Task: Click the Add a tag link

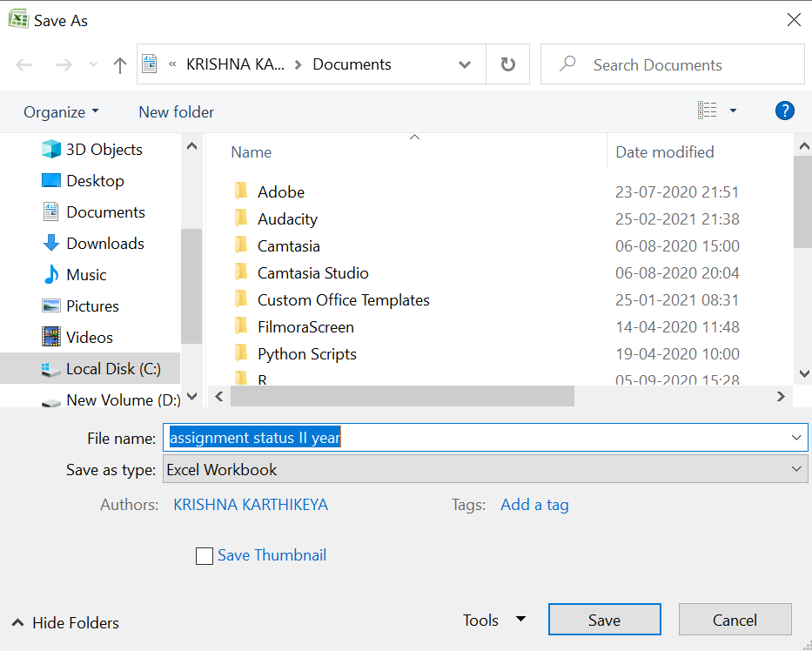Action: click(x=534, y=505)
